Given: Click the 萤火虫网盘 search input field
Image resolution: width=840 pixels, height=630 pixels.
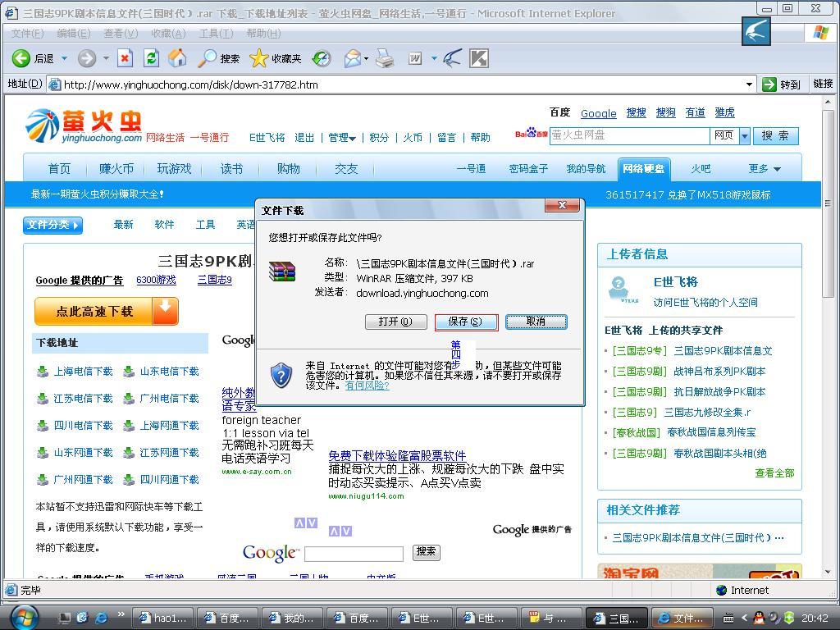Looking at the screenshot, I should pos(628,135).
